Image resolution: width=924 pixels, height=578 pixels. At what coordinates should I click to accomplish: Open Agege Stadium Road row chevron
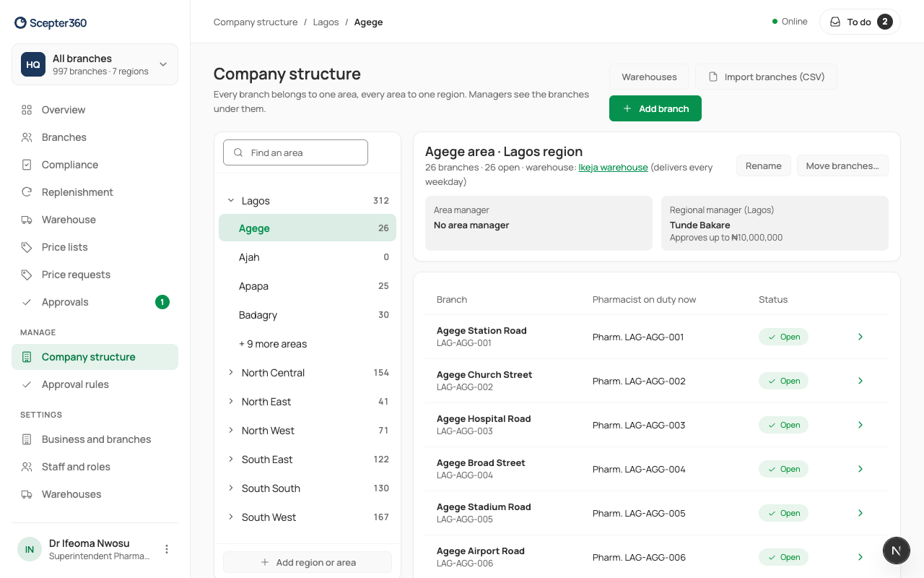[x=860, y=513]
